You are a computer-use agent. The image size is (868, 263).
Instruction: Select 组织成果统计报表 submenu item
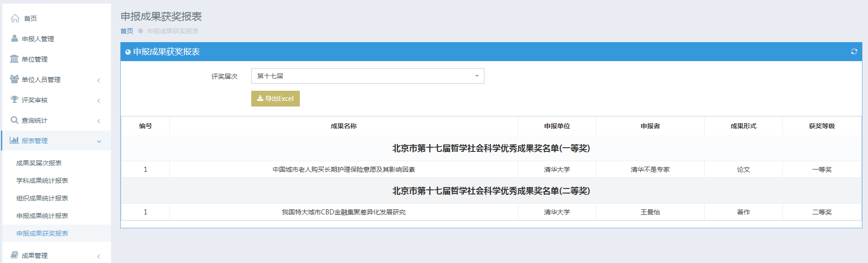coord(42,198)
